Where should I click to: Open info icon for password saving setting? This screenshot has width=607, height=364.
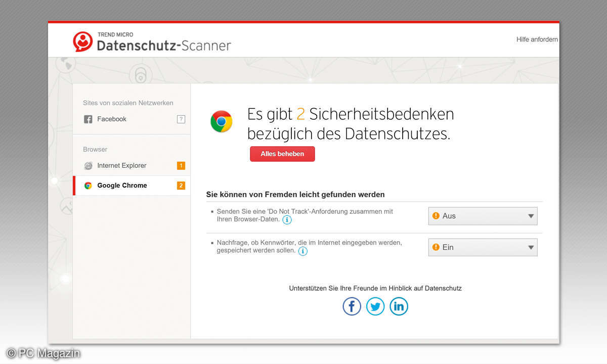click(x=302, y=251)
